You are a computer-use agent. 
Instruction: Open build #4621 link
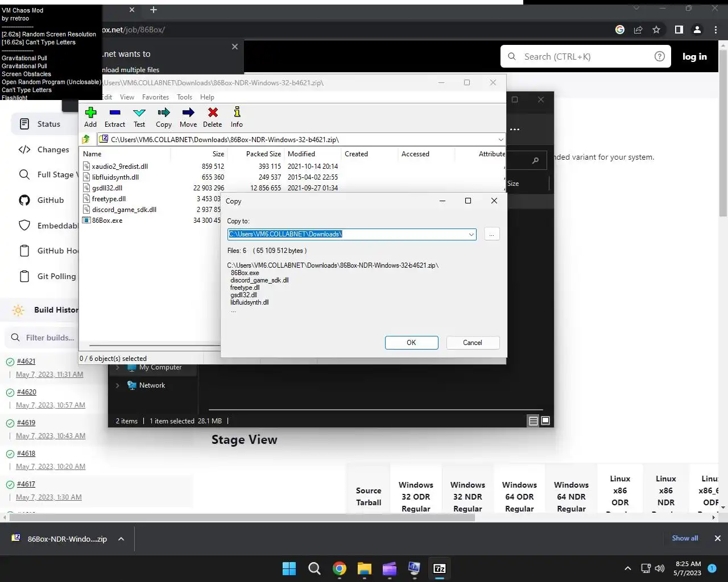(26, 361)
